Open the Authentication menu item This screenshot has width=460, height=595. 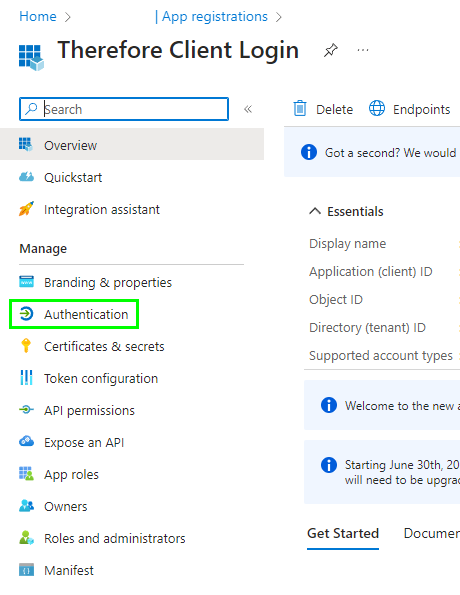tap(86, 315)
